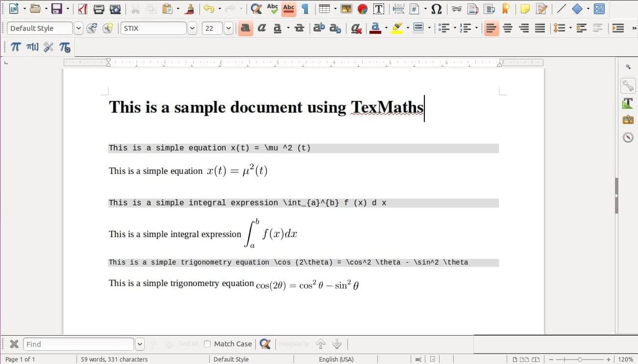Click the English (USA) language field

tap(336, 359)
